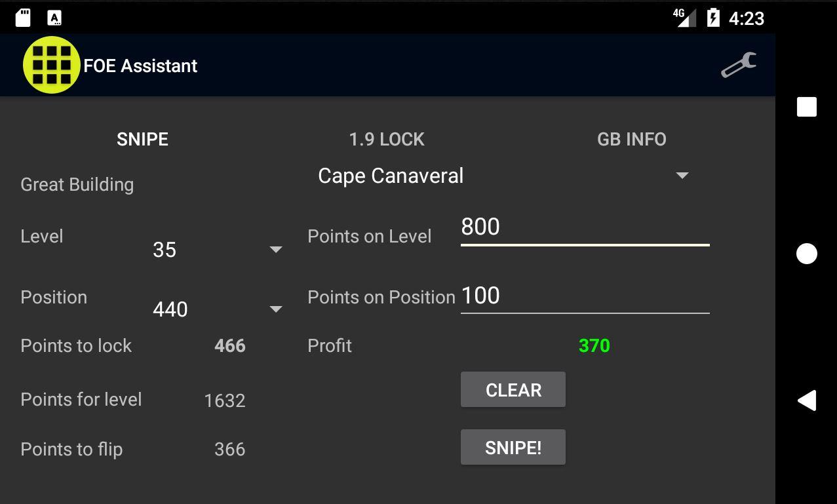Focus the Points on Level field
This screenshot has width=837, height=504.
[x=585, y=227]
